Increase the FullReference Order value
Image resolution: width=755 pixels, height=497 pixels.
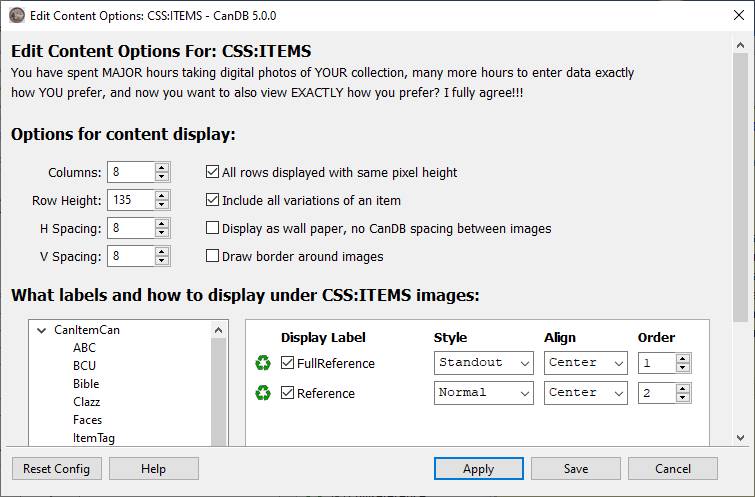682,359
